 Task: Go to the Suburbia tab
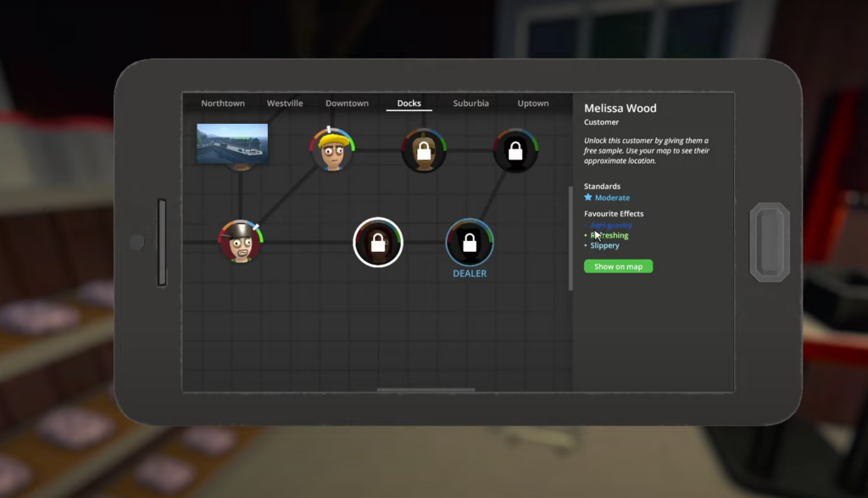pyautogui.click(x=471, y=103)
